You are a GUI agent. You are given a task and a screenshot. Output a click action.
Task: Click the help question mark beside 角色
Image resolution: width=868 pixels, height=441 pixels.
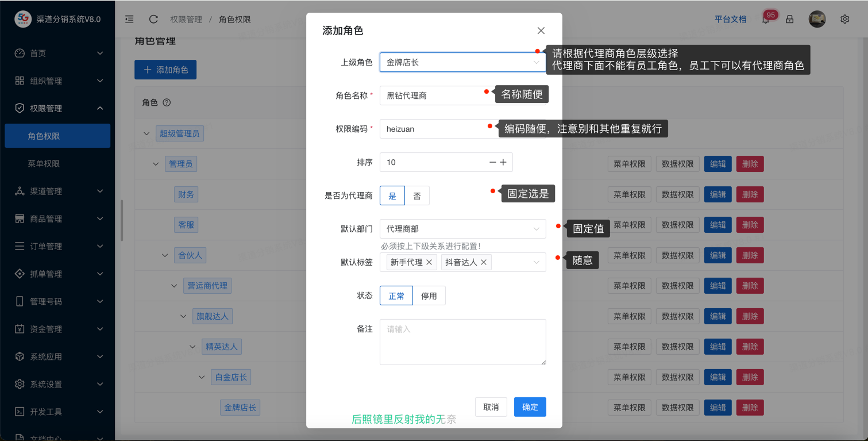tap(167, 102)
